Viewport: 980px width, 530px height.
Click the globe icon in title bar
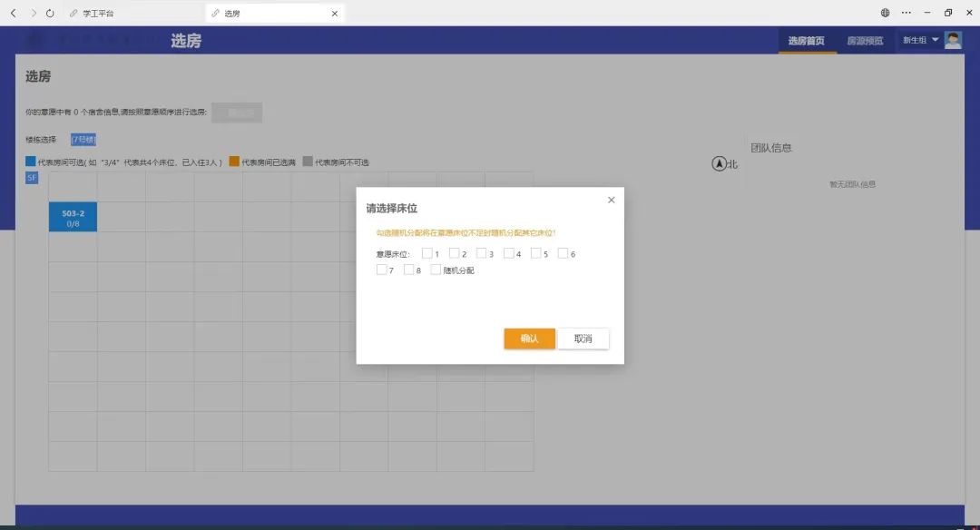tap(885, 14)
